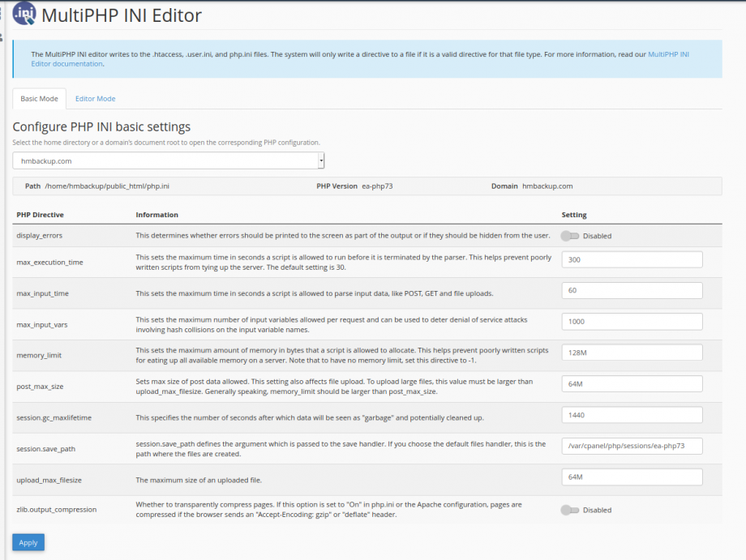Click the MultiPHP INI Editor logo icon
This screenshot has width=746, height=560.
point(24,13)
